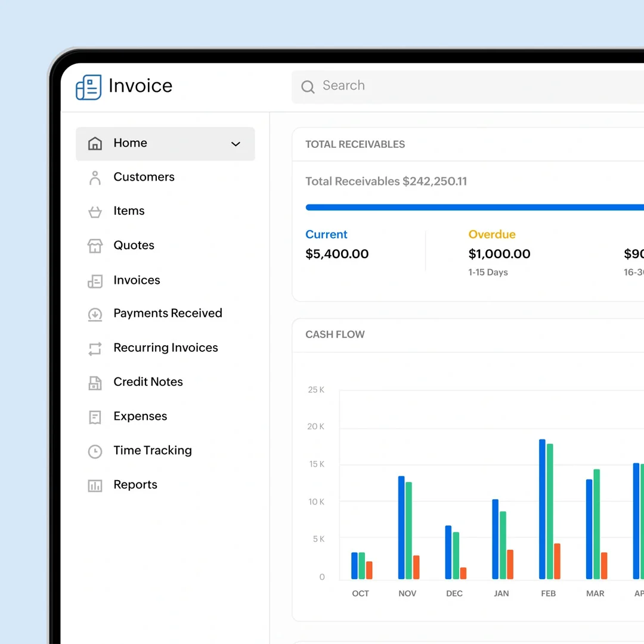
Task: Click the search magnifier icon
Action: (308, 86)
